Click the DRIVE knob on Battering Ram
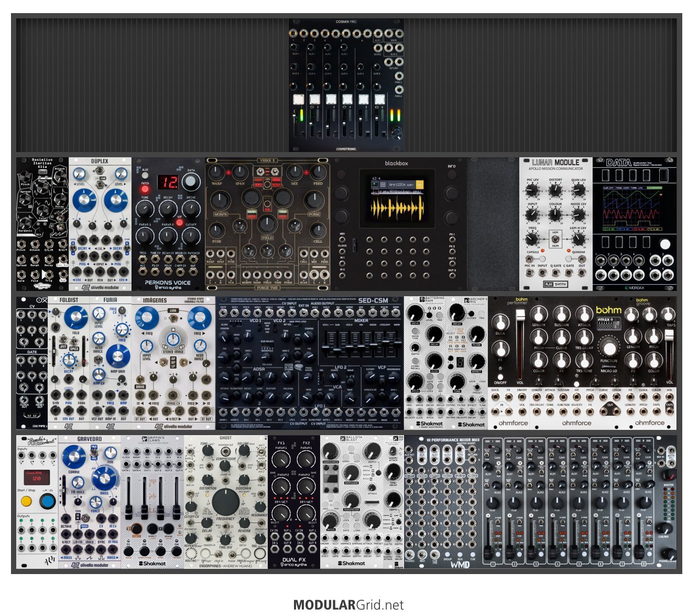698x616 pixels. click(x=415, y=313)
